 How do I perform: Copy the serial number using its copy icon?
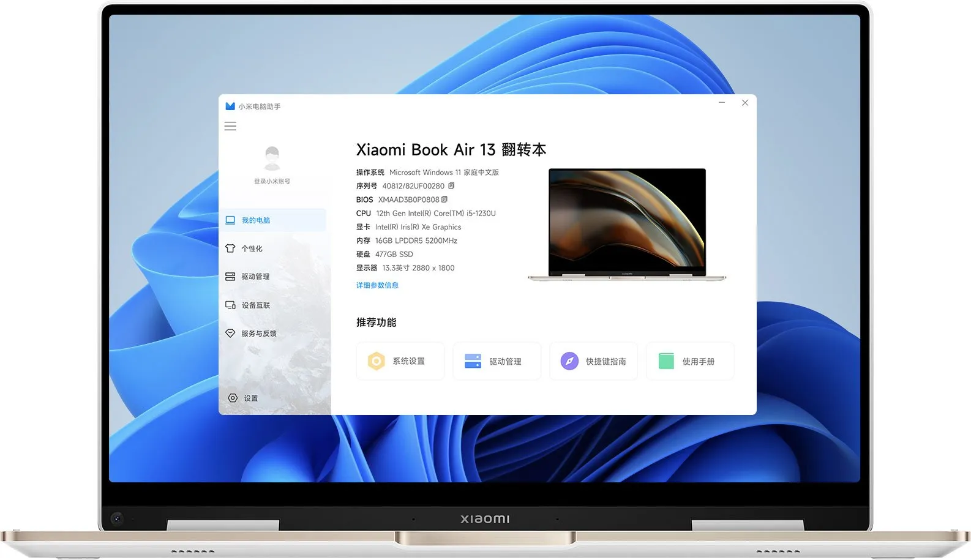451,186
